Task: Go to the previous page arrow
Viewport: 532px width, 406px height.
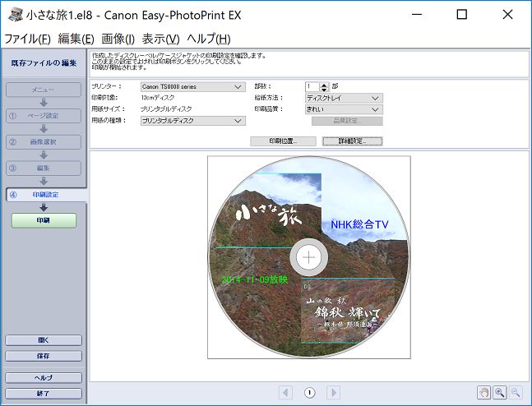Action: [x=285, y=393]
